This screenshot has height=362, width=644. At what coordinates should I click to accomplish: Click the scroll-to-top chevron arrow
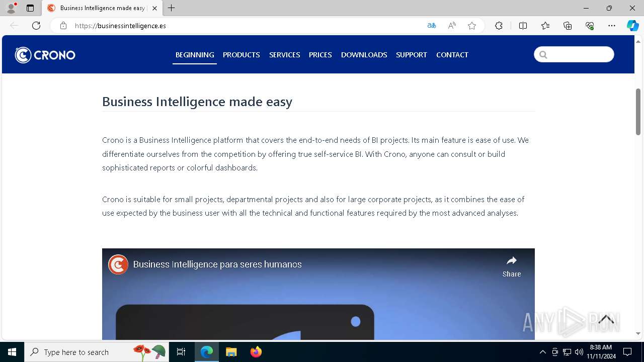click(606, 319)
